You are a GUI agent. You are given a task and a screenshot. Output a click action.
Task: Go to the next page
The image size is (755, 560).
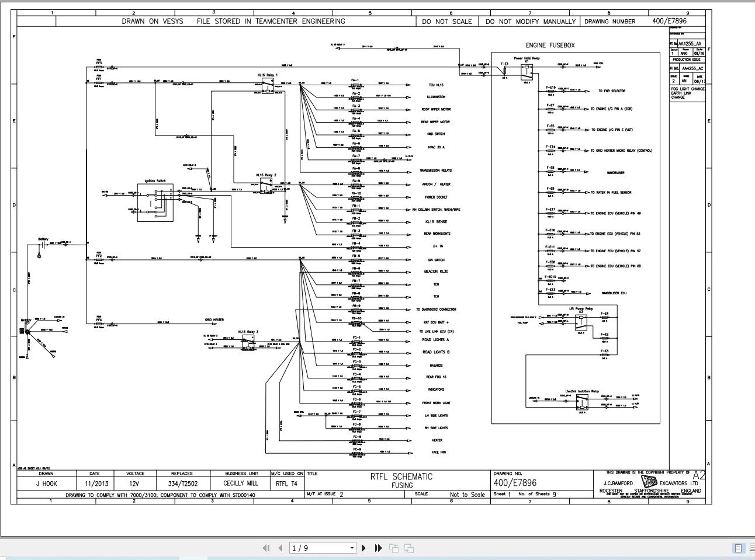(364, 548)
